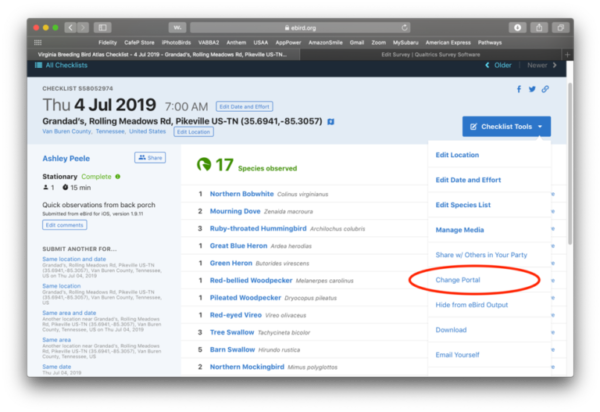Image resolution: width=600 pixels, height=412 pixels.
Task: Open Safari downloads icon
Action: point(518,27)
